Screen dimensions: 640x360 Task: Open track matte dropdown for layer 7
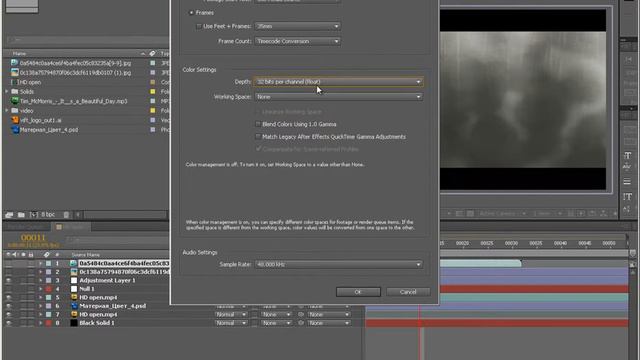pyautogui.click(x=276, y=315)
